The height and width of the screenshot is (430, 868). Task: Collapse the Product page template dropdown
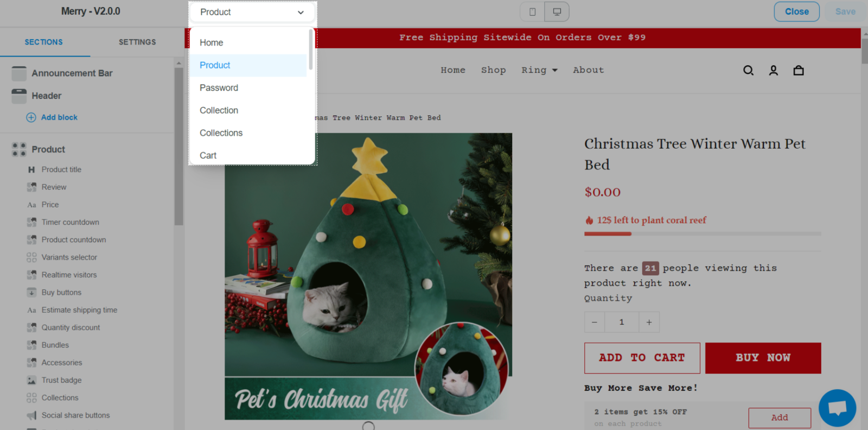point(252,12)
